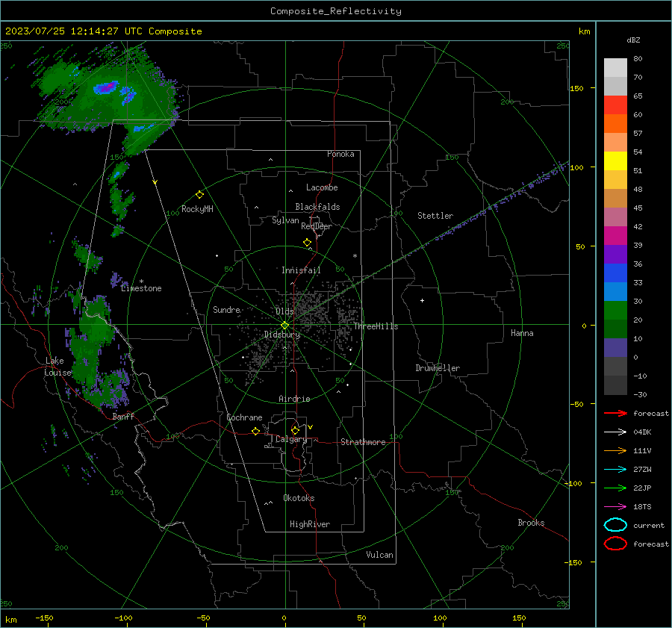Screen dimensions: 672x628
Task: Click the Hanna city label
Action: tap(522, 333)
